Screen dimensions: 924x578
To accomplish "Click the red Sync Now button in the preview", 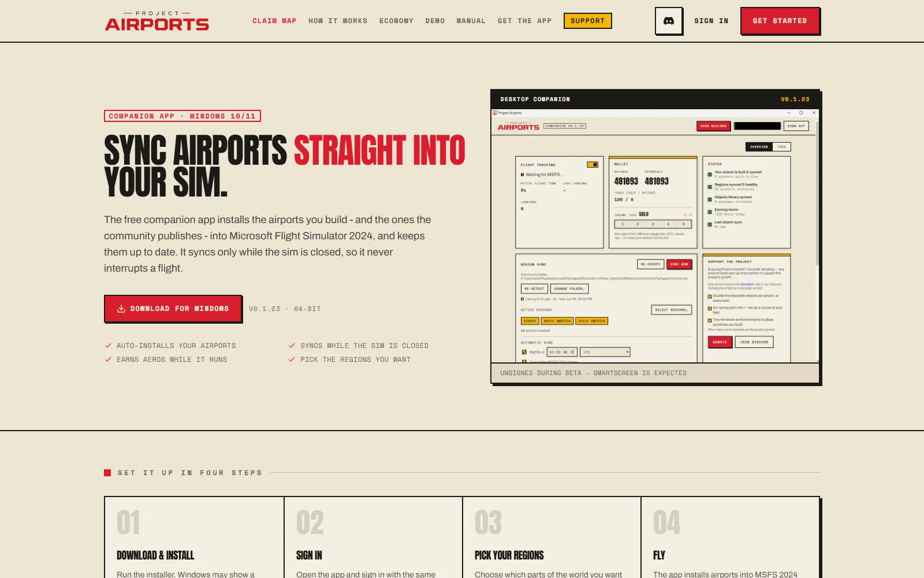I will click(x=679, y=264).
